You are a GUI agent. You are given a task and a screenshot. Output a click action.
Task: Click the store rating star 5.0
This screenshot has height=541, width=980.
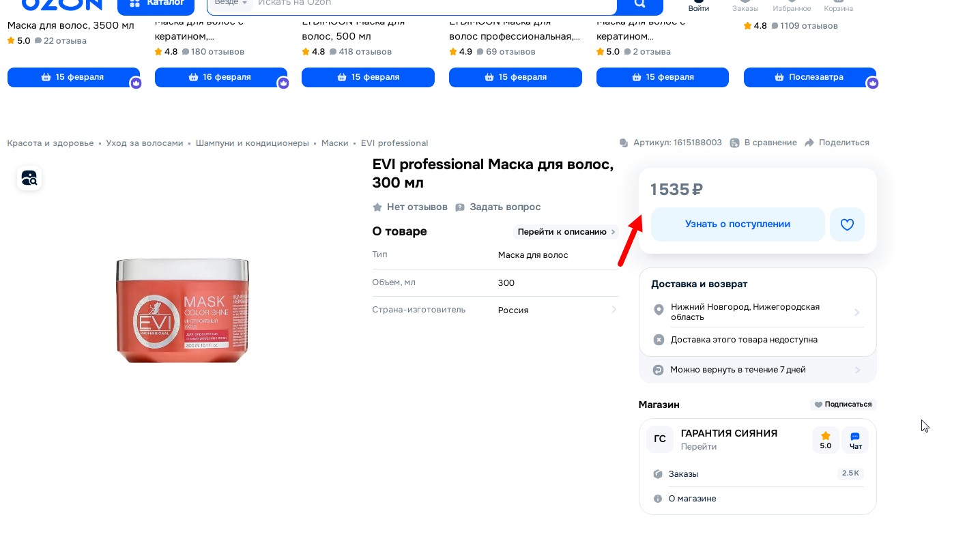click(825, 440)
